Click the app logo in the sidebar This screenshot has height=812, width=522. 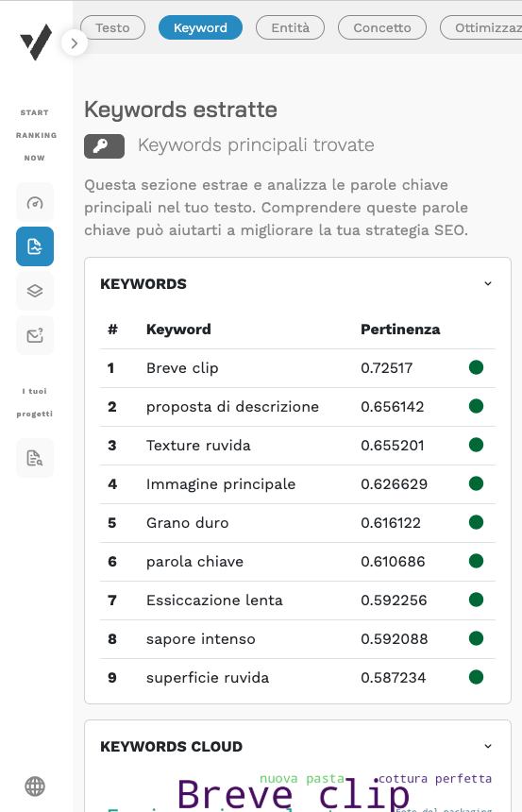coord(36,42)
